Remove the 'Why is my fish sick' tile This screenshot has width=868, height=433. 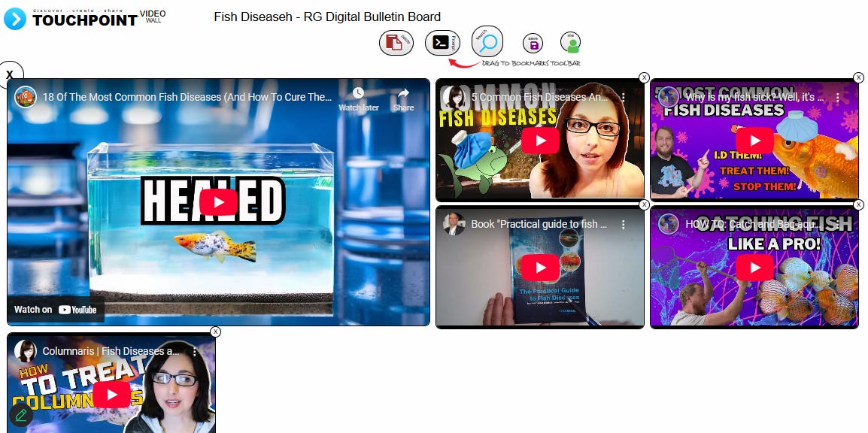point(858,77)
